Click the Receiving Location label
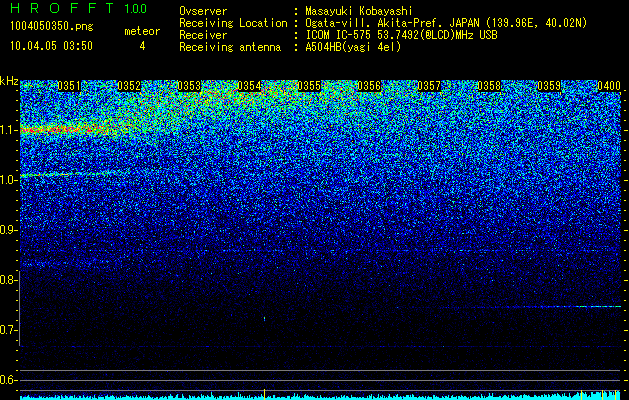629x400 pixels. [233, 23]
